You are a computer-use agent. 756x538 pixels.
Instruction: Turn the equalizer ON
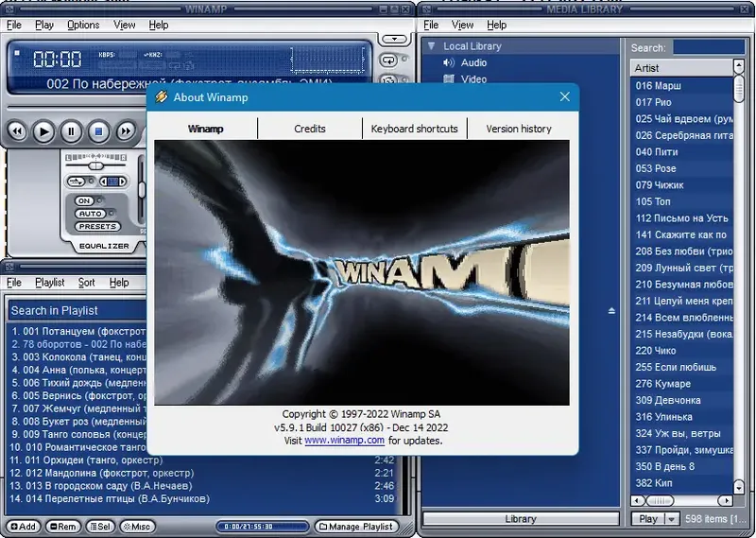tap(84, 200)
